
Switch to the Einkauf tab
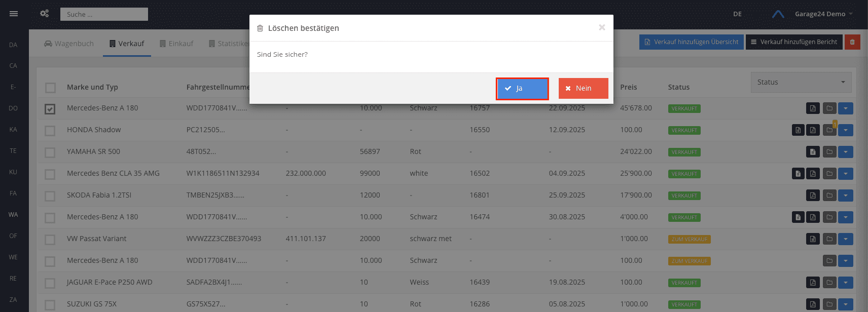click(176, 44)
